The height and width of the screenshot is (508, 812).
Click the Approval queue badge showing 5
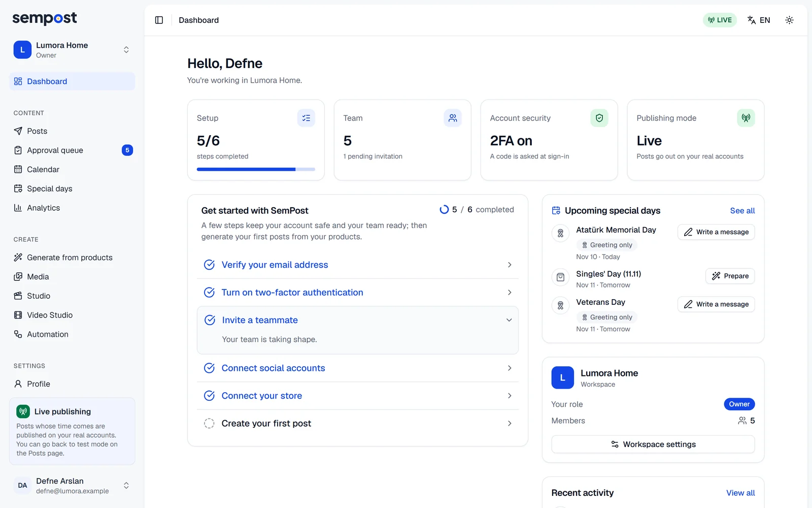pos(127,150)
